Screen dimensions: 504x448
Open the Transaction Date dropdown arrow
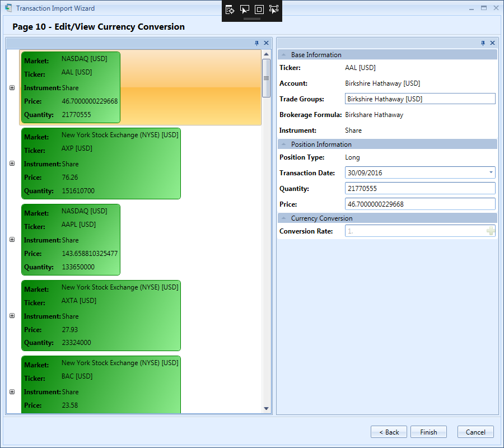point(491,172)
